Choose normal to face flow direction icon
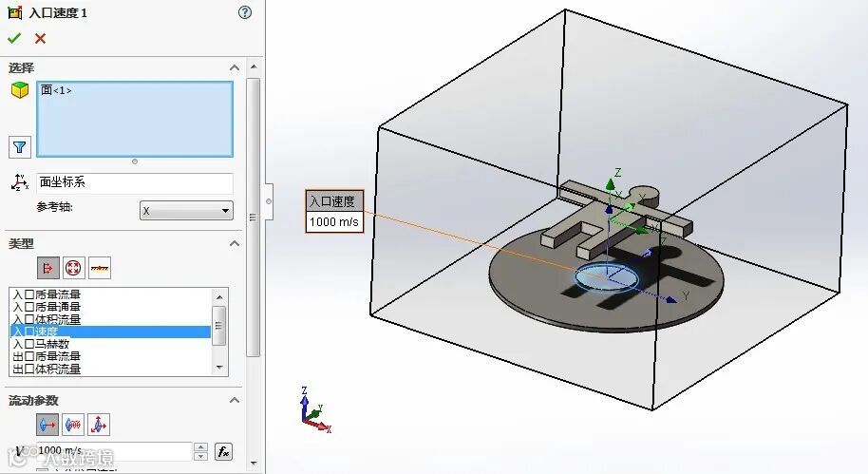Viewport: 868px width, 474px height. click(x=47, y=425)
